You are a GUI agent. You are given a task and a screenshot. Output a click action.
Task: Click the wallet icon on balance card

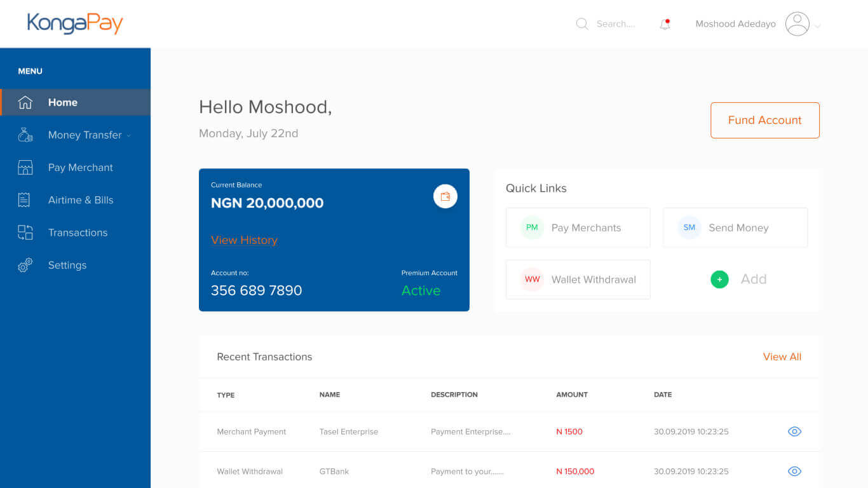coord(445,196)
